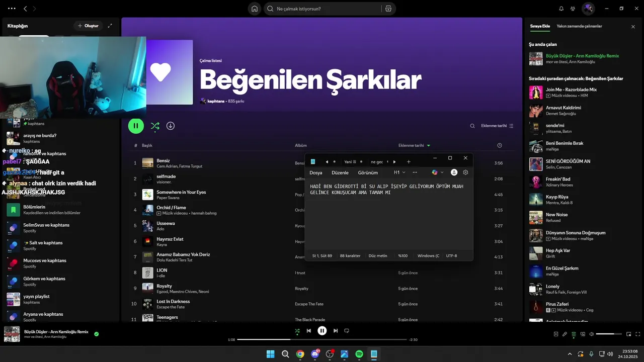The image size is (644, 362).
Task: Go back with the Spotify back arrow
Action: pyautogui.click(x=25, y=9)
